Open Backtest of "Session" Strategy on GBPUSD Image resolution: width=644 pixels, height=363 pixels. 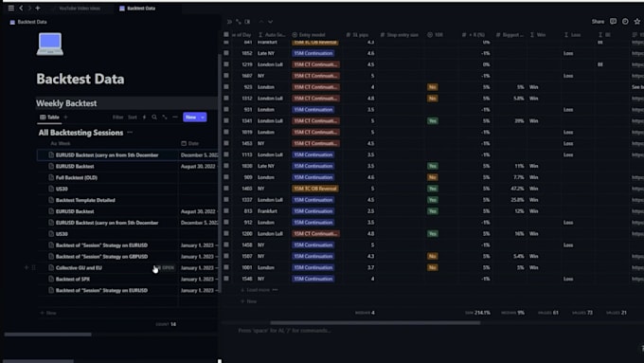(101, 257)
